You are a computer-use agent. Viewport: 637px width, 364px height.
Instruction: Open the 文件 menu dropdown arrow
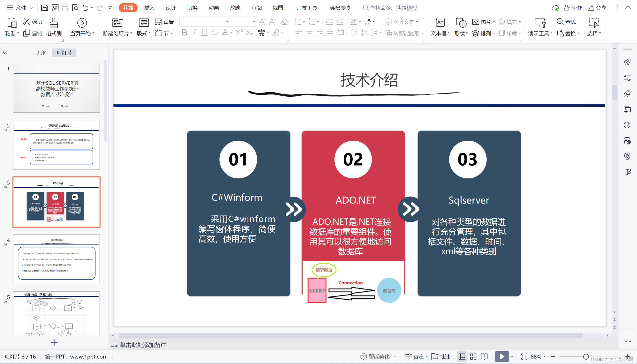coord(32,8)
